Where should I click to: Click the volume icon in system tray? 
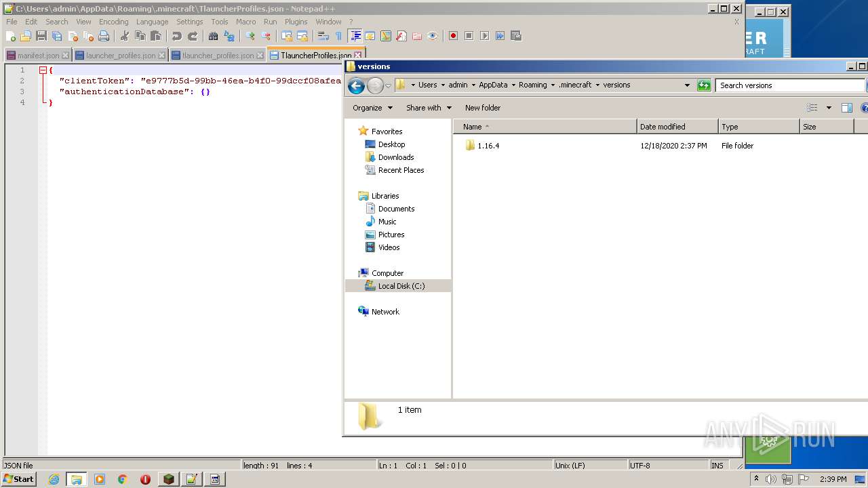point(771,479)
